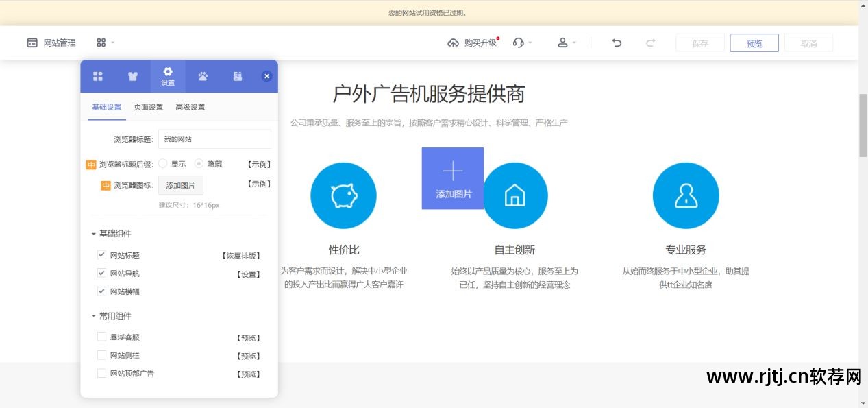Click 【预览】 for 网站顶部广告
Image resolution: width=868 pixels, height=408 pixels.
point(248,374)
